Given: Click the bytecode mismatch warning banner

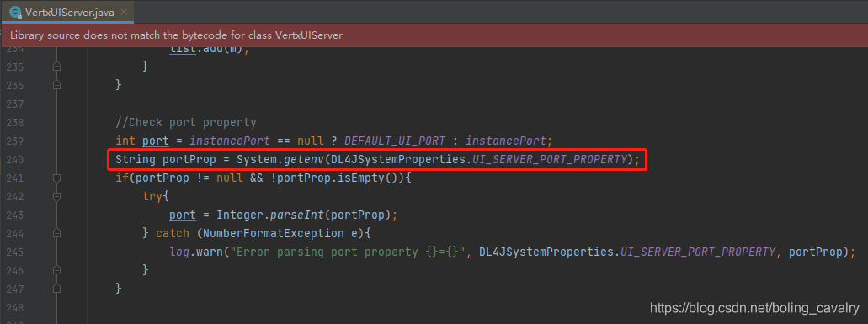Looking at the screenshot, I should (434, 35).
